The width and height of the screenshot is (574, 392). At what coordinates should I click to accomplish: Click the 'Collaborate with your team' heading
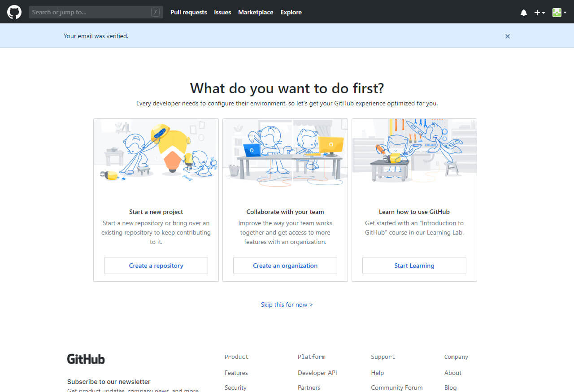click(285, 212)
